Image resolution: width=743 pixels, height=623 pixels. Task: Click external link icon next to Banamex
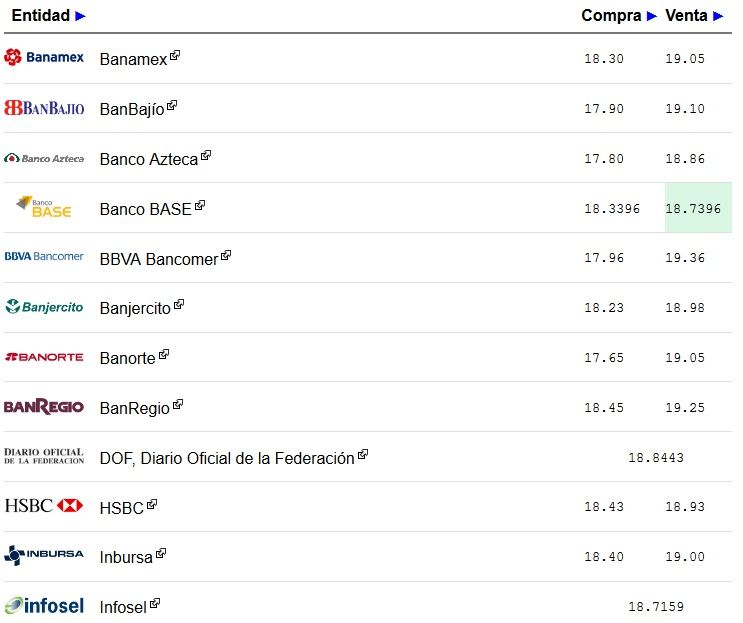pos(175,55)
